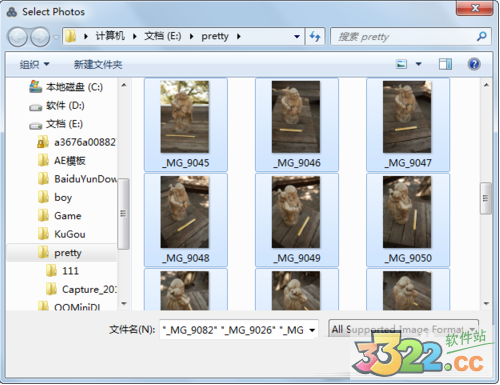Click the folder icon beside boy
Viewport: 500px width, 385px height.
click(43, 197)
